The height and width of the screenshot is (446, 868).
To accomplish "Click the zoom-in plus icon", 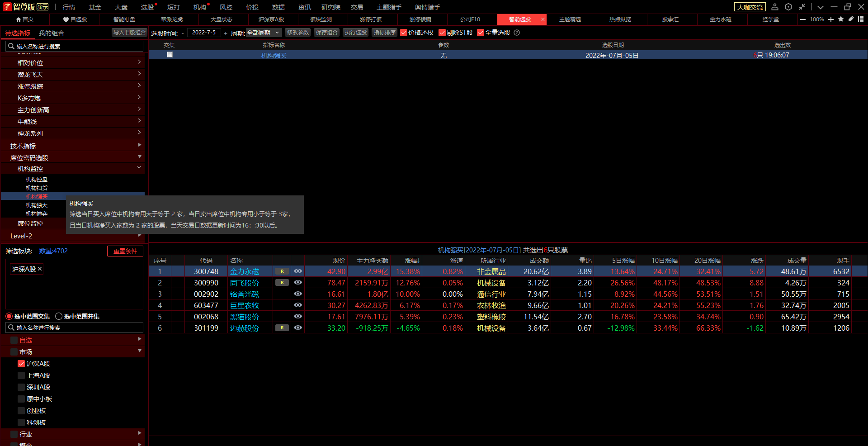I will coord(831,19).
